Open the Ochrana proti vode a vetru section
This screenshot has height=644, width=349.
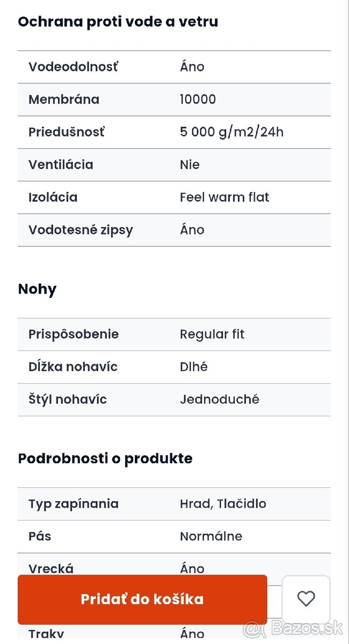118,22
